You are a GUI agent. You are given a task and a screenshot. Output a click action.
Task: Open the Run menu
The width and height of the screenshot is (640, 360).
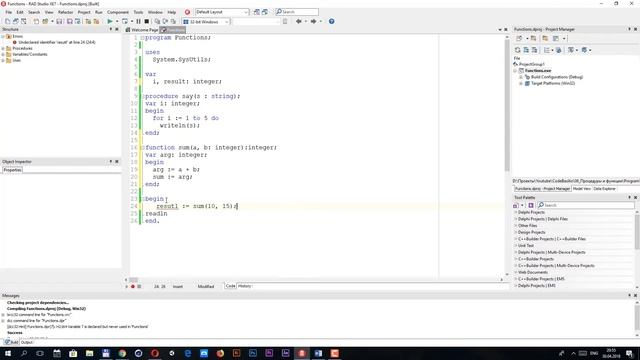tap(99, 12)
